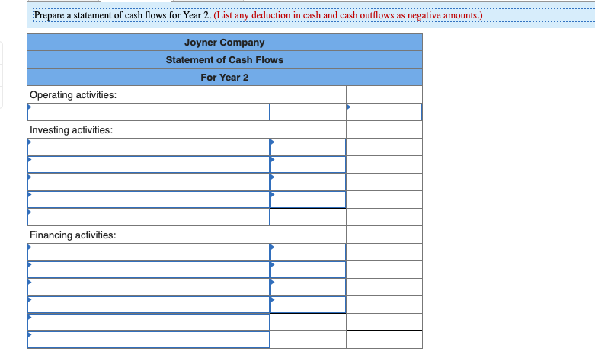Click fourth amount field under Investing activities

(x=308, y=200)
